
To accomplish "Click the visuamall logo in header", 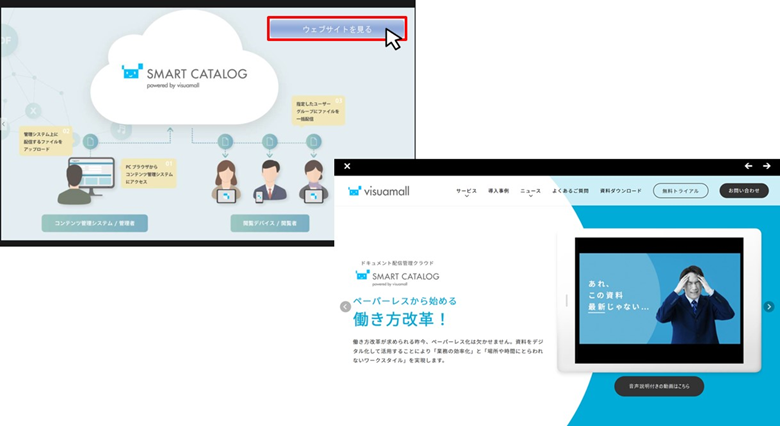I will (x=379, y=191).
